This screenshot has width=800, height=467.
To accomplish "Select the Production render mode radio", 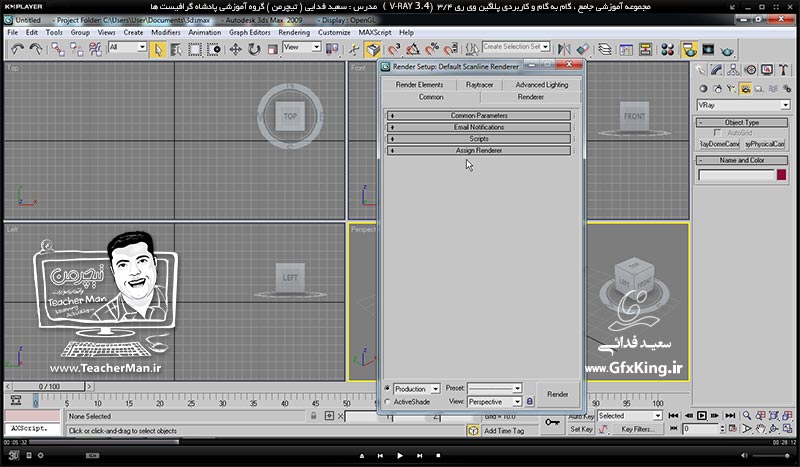I will pos(387,388).
